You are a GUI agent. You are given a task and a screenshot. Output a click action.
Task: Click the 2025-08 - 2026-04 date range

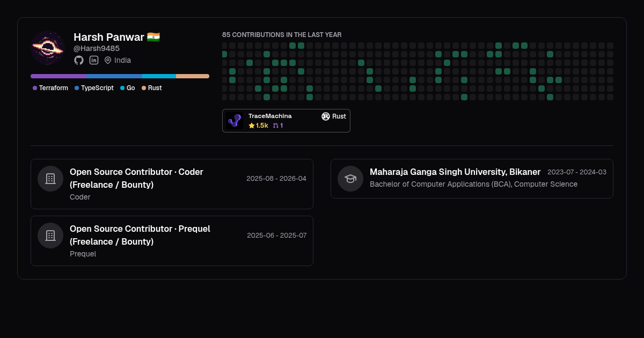276,179
